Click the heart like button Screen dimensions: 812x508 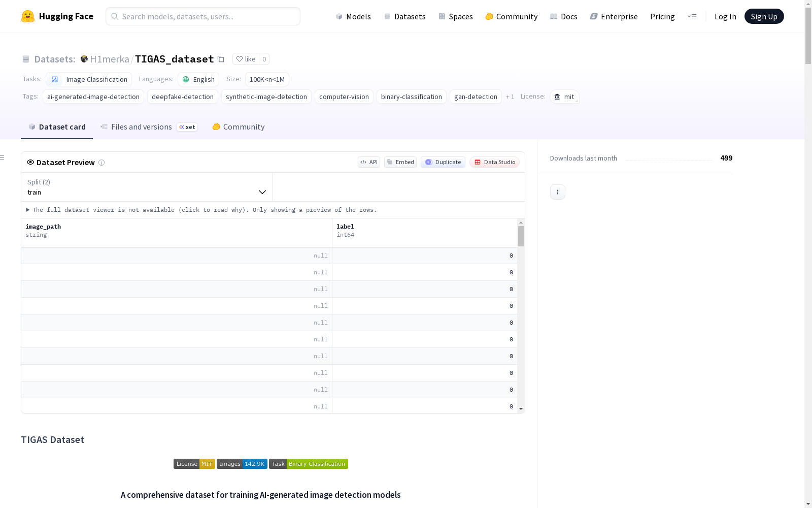[246, 59]
